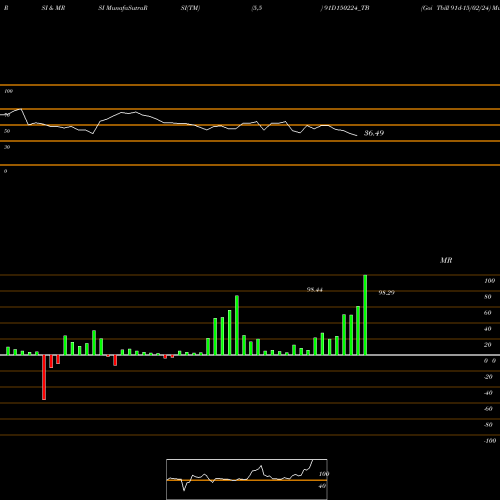Viewport: 500px width, 500px height.
Task: Click the RSI value 36.49 label
Action: (374, 133)
